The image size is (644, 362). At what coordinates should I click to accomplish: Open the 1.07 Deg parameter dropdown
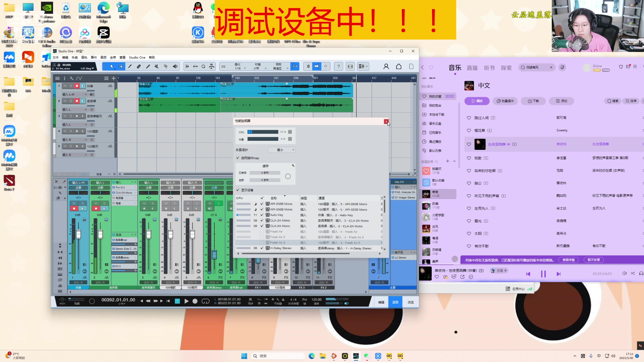point(87,69)
